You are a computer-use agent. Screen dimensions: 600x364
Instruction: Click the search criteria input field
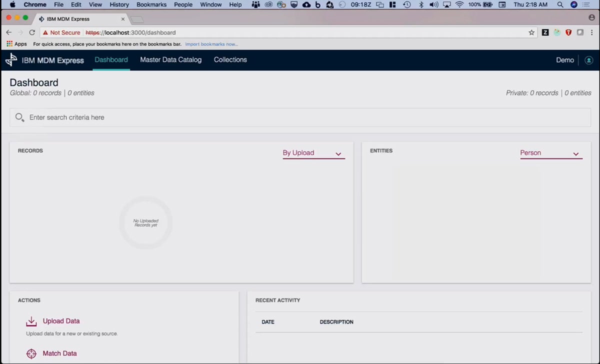pyautogui.click(x=300, y=117)
